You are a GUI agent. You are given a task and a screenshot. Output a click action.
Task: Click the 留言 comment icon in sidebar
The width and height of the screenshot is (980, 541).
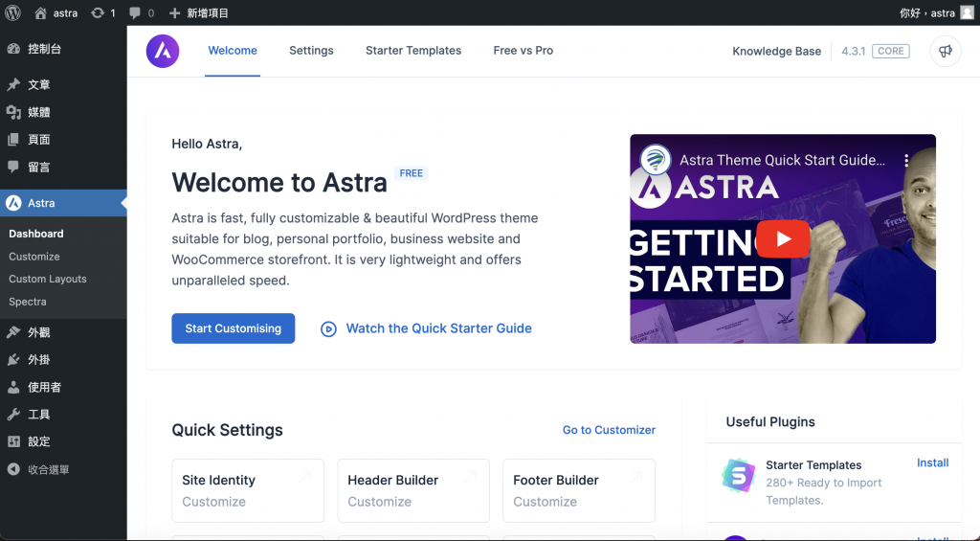click(13, 167)
